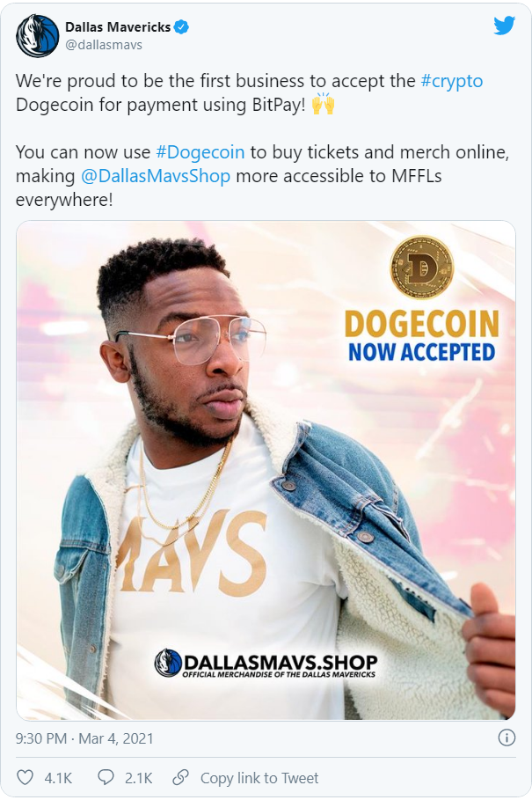The height and width of the screenshot is (800, 532).
Task: Open the 9:30 PM · Mar 4, 2021 timestamp
Action: point(84,738)
